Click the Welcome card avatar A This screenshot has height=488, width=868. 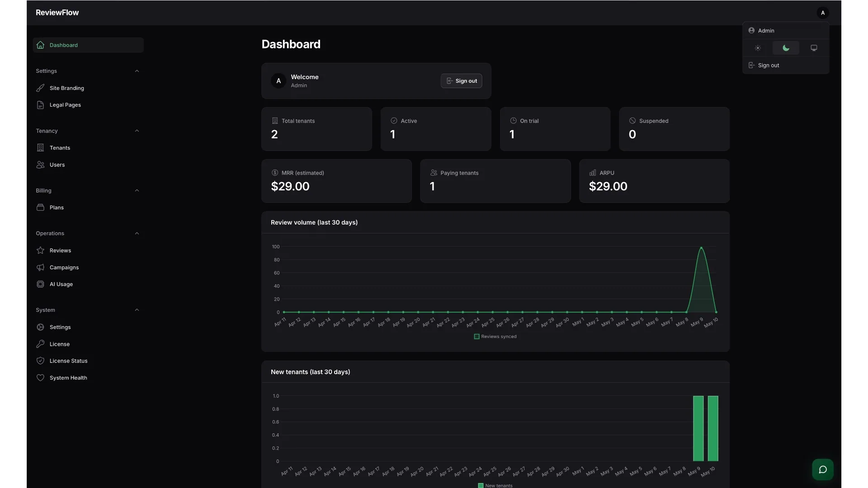[x=278, y=81]
